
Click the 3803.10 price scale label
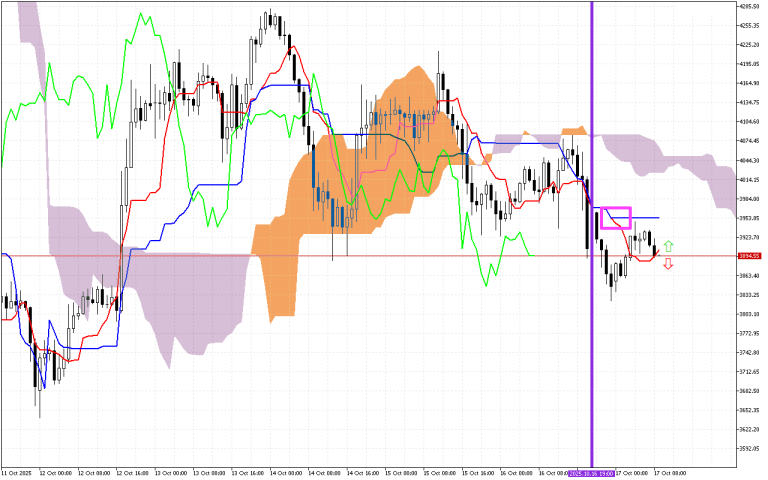point(749,314)
